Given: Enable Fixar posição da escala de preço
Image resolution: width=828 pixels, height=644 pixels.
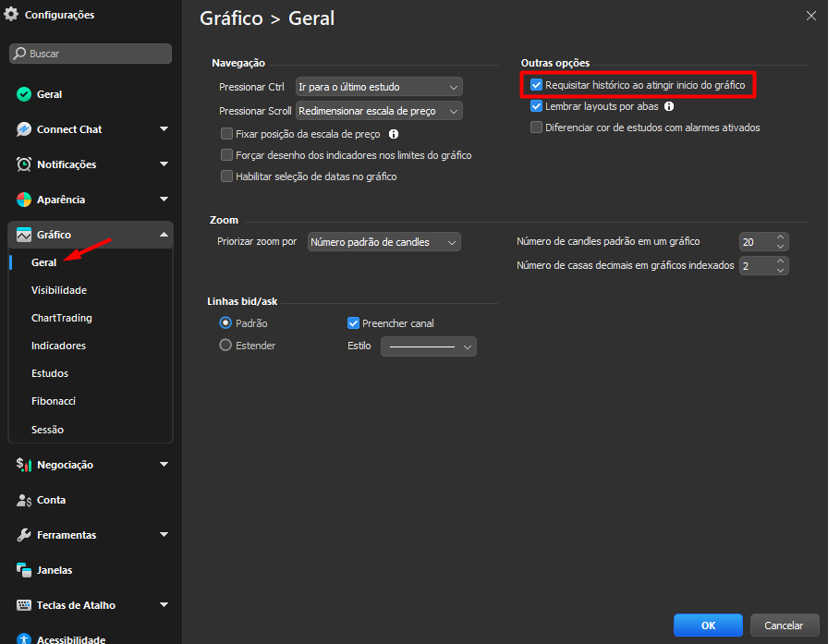Looking at the screenshot, I should click(x=226, y=134).
